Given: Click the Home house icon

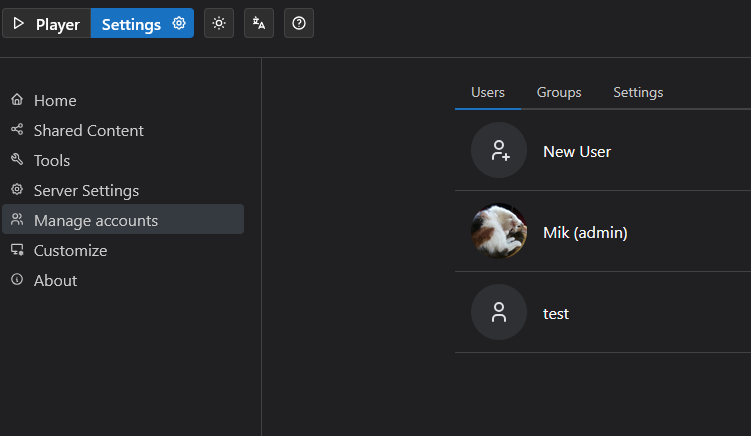Looking at the screenshot, I should point(17,99).
